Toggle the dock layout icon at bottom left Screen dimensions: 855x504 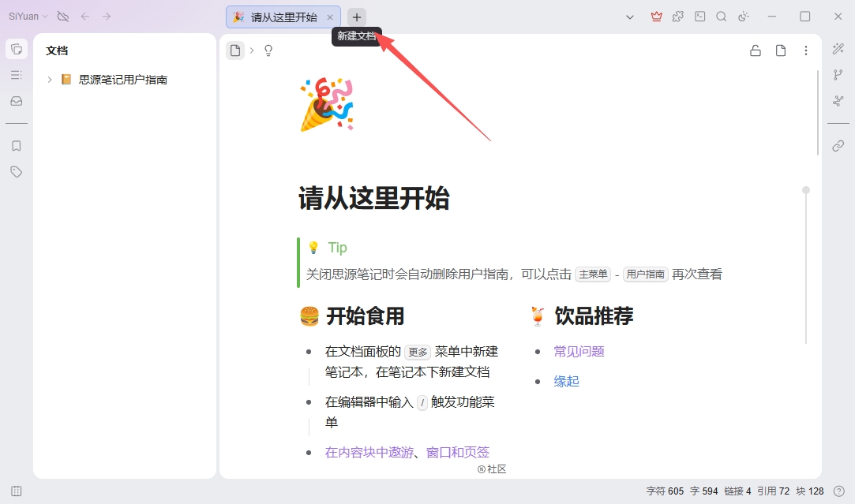(x=17, y=491)
